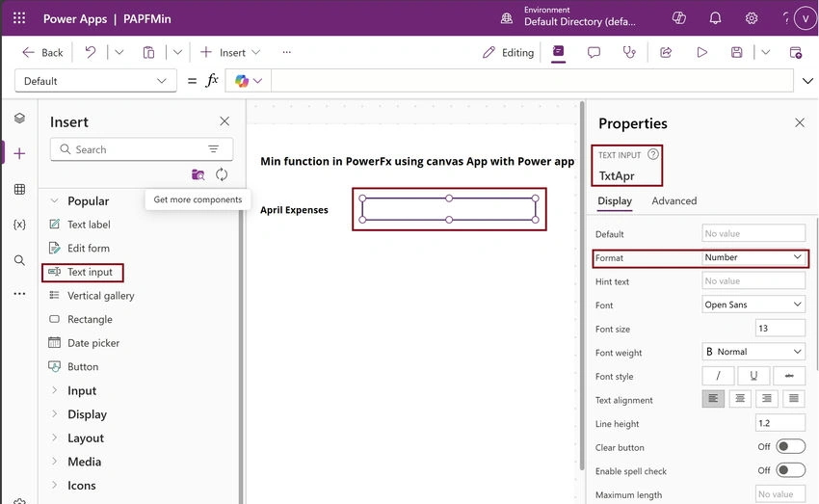Image resolution: width=819 pixels, height=504 pixels.
Task: Expand the formula bar chevron
Action: tap(807, 81)
